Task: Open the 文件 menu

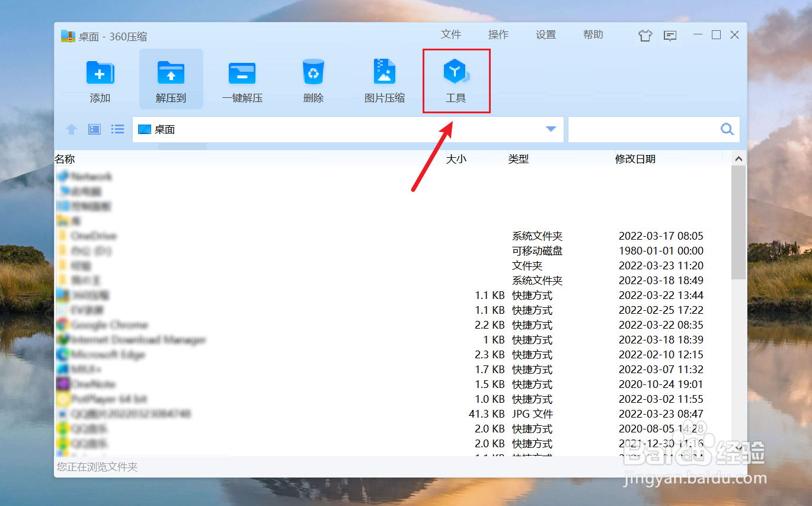Action: click(451, 34)
